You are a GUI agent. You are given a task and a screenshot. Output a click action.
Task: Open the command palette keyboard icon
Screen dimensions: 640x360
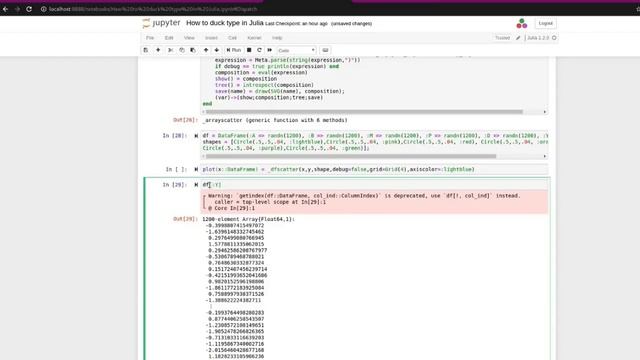[325, 50]
